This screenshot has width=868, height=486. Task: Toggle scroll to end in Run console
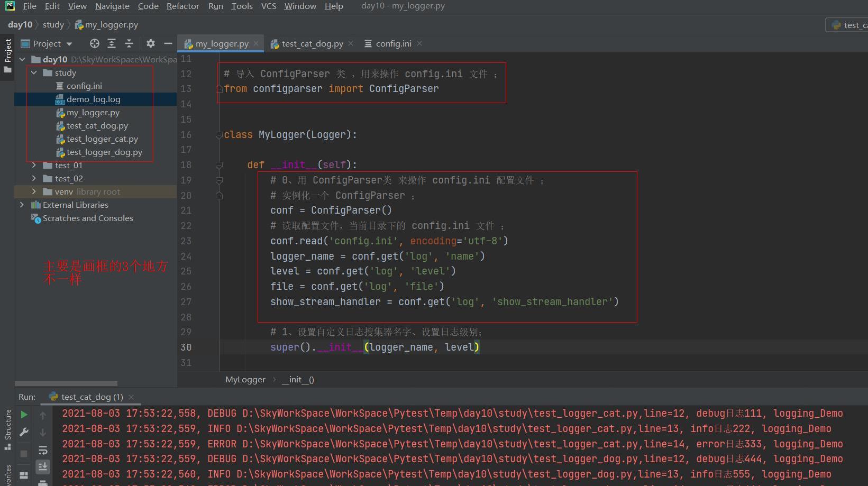point(43,466)
